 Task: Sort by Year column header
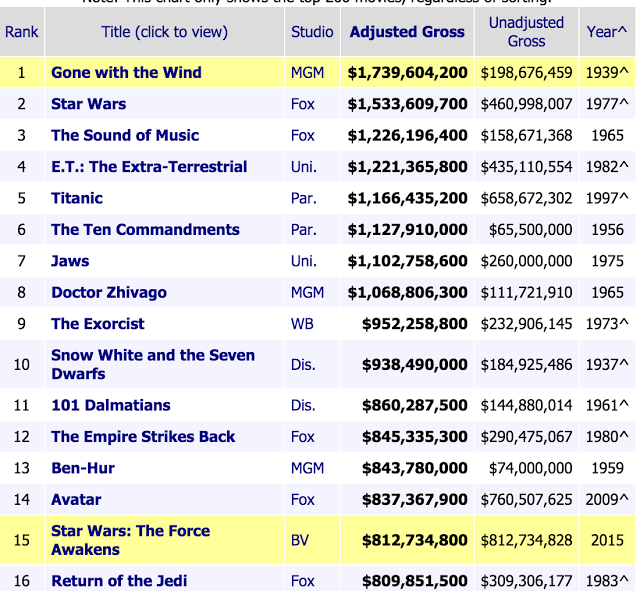[604, 32]
